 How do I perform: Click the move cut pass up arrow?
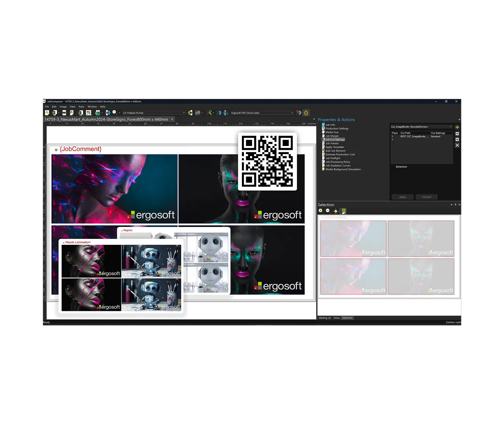point(457,134)
